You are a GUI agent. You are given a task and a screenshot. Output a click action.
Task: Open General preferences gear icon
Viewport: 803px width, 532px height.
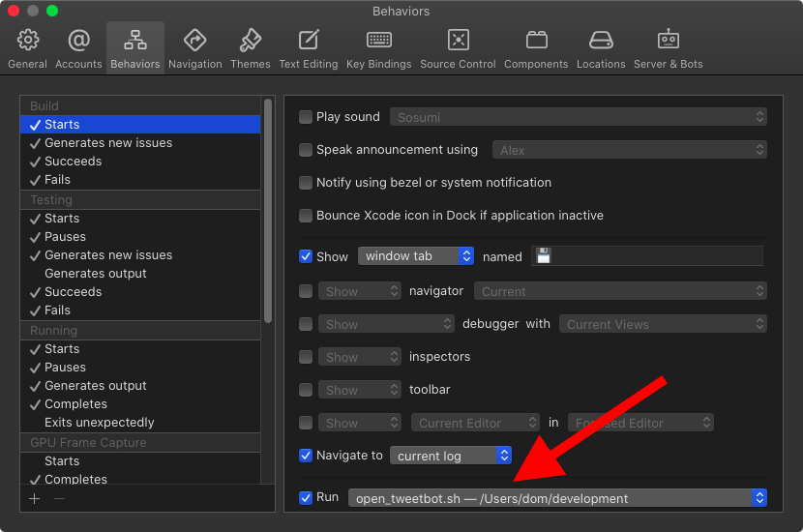point(28,40)
